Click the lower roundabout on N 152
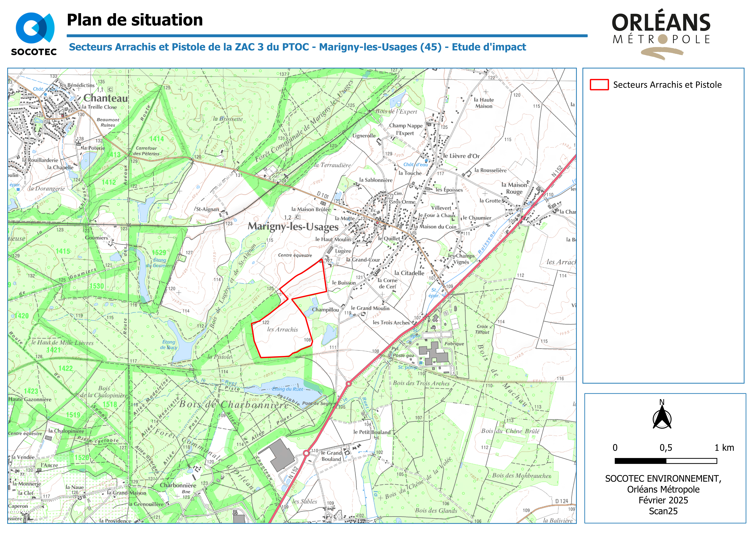Image resolution: width=756 pixels, height=535 pixels. coord(306,454)
